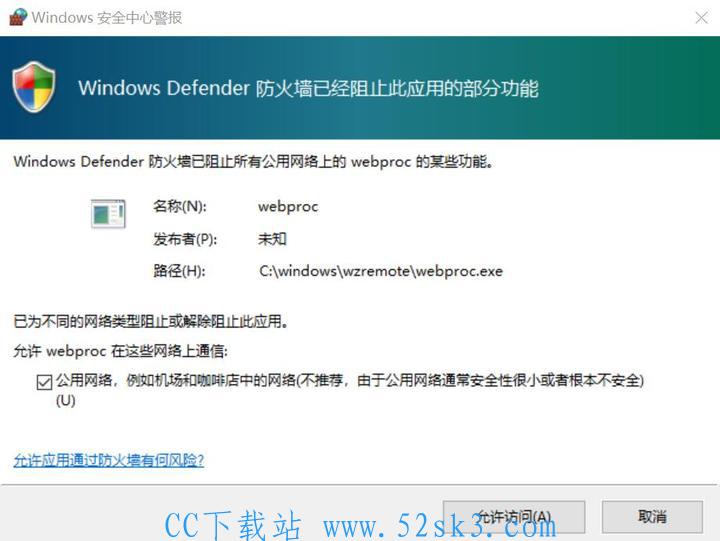Toggle the 公用网络 checkbox
The image size is (720, 541).
click(x=44, y=382)
